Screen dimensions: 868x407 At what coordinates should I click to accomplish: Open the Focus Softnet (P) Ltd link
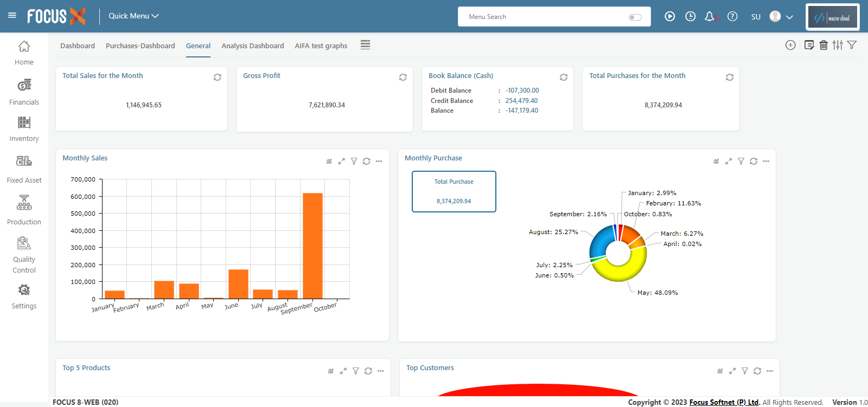coord(724,402)
